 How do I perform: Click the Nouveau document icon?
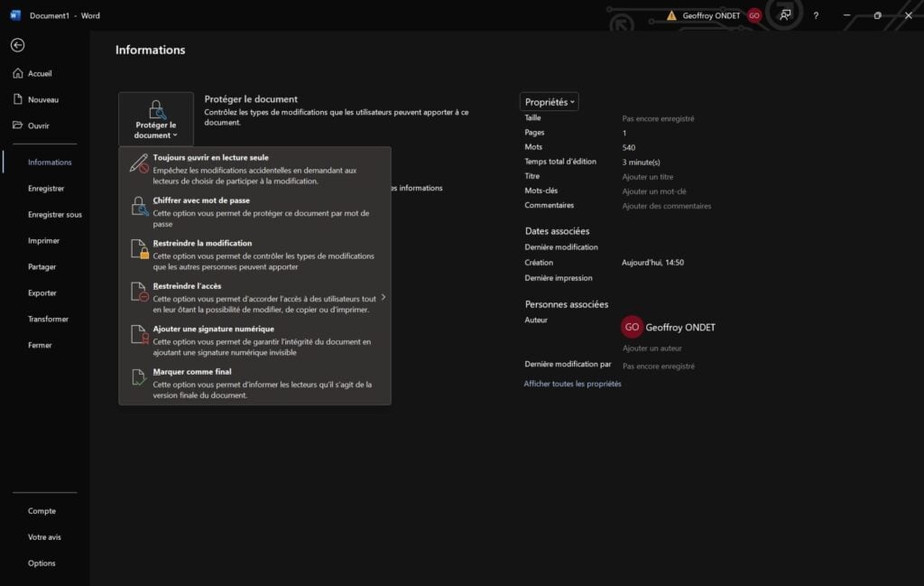18,99
